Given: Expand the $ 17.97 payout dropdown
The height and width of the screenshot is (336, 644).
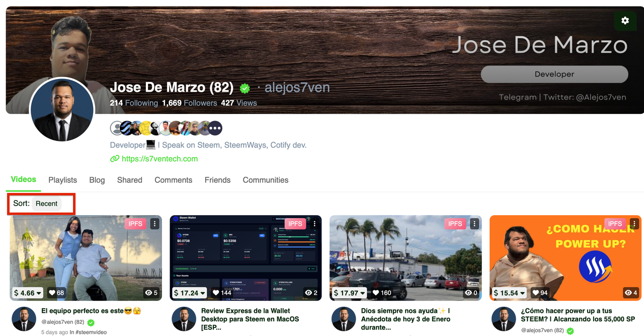Looking at the screenshot, I should click(x=350, y=293).
